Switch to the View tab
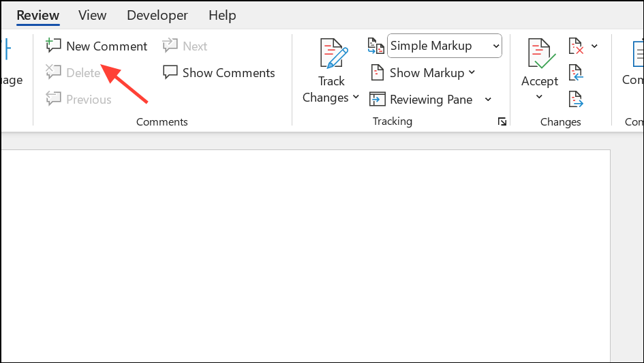Viewport: 644px width, 363px height. click(x=93, y=15)
